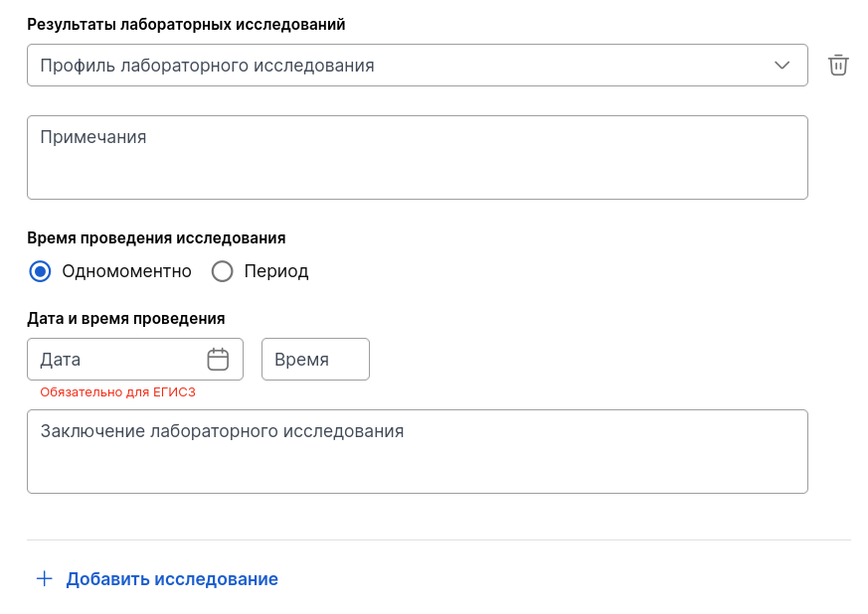Click the Время проведения исследования heading
The image size is (868, 614).
[x=156, y=238]
